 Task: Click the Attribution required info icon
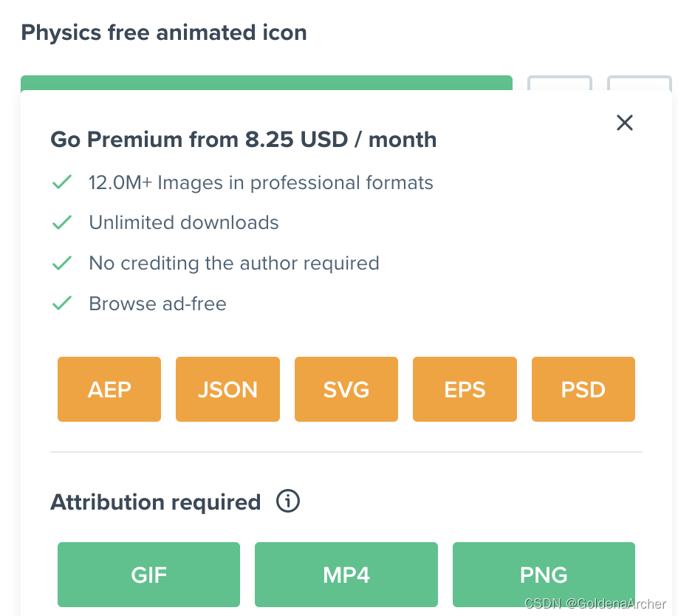288,502
